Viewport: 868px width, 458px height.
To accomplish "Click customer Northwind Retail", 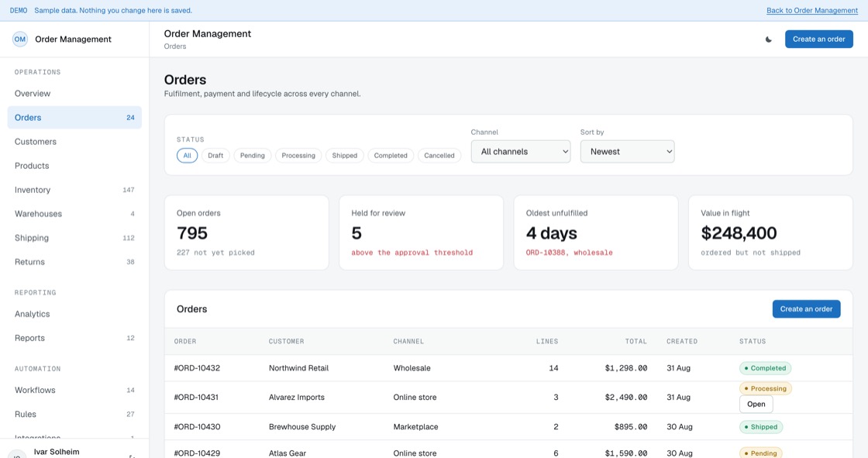I will pos(298,368).
